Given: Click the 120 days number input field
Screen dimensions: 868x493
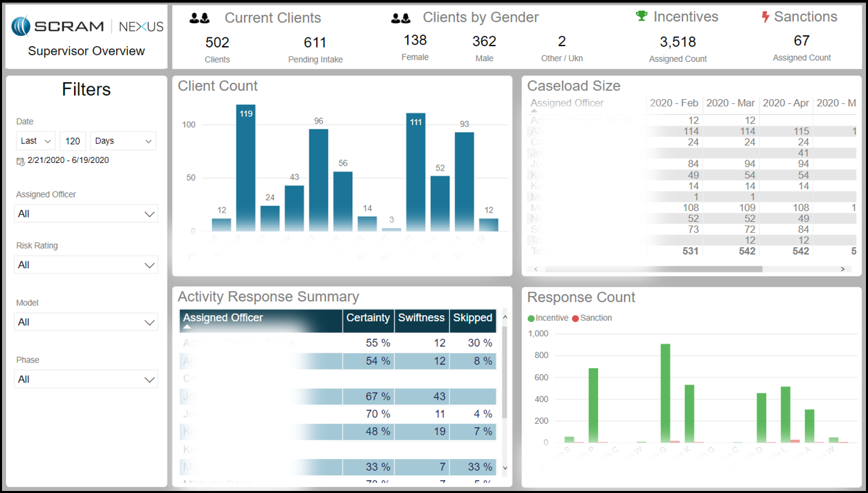Looking at the screenshot, I should pyautogui.click(x=73, y=141).
